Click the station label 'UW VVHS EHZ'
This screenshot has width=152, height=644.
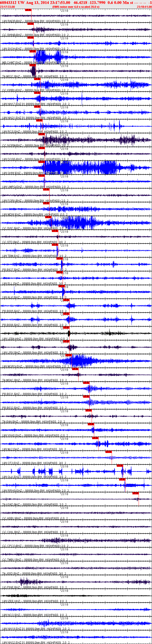tap(12, 435)
